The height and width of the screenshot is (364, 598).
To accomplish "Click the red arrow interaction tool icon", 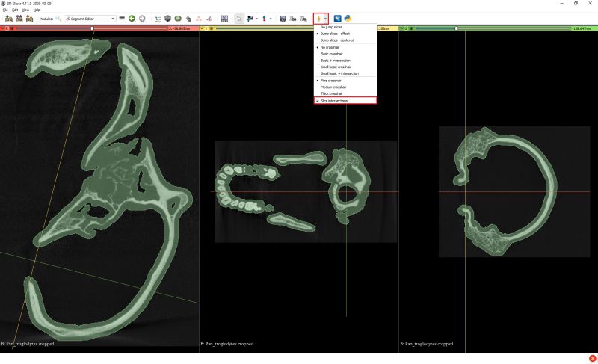I will [265, 18].
